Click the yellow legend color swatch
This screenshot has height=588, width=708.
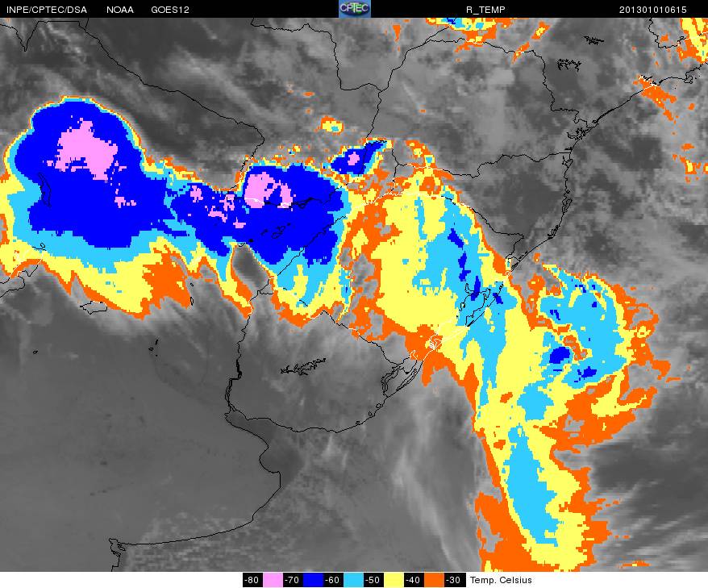click(x=394, y=580)
